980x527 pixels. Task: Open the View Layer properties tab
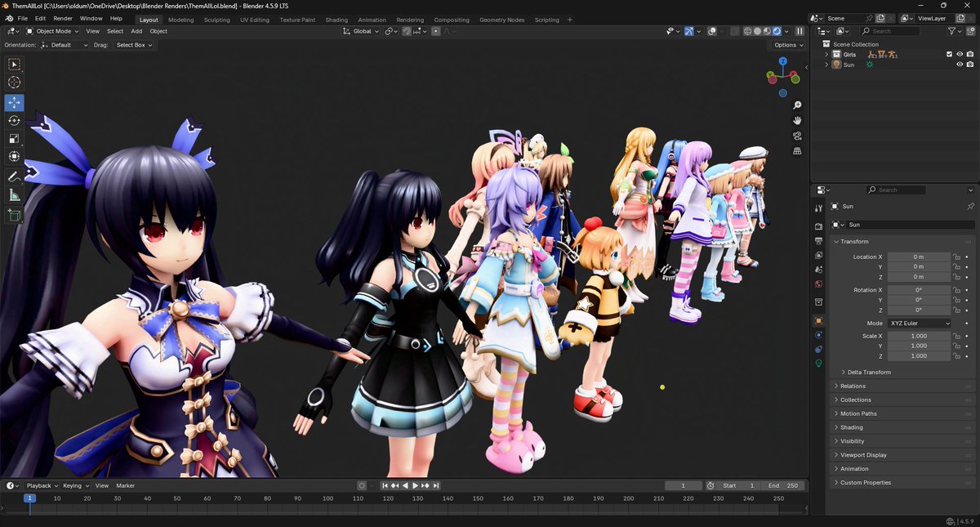(818, 255)
